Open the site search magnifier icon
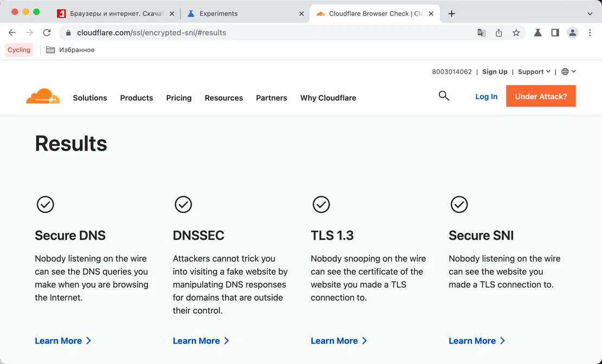Screen dimensions: 602x364 point(444,96)
